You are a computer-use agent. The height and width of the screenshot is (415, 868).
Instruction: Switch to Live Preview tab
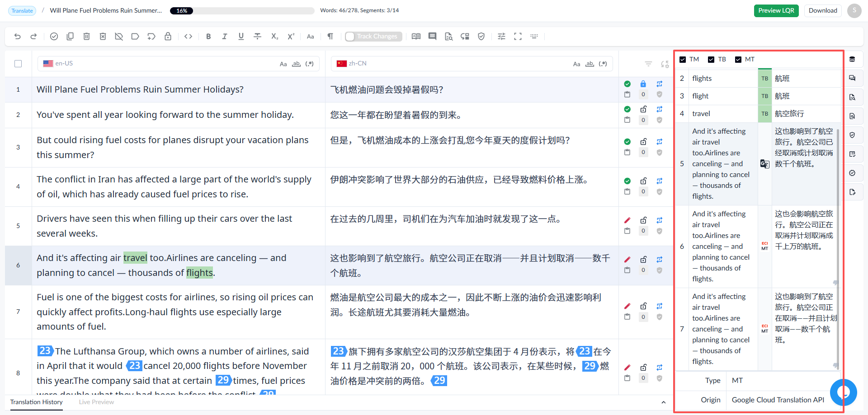pos(96,402)
